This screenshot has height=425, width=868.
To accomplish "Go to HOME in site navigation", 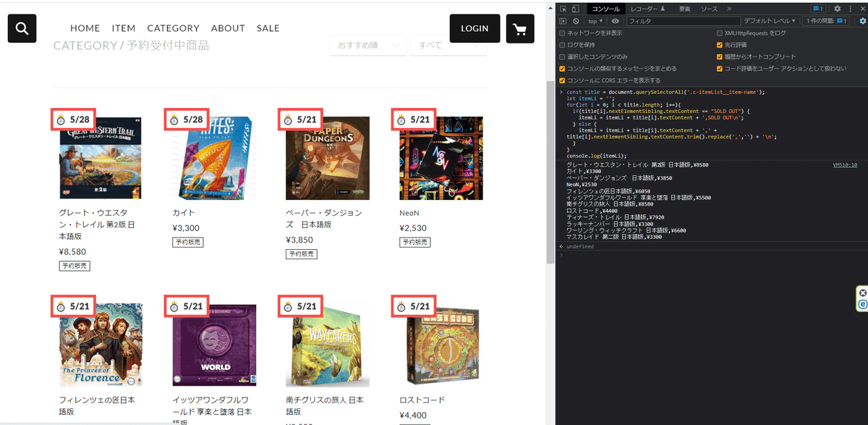I will [85, 28].
